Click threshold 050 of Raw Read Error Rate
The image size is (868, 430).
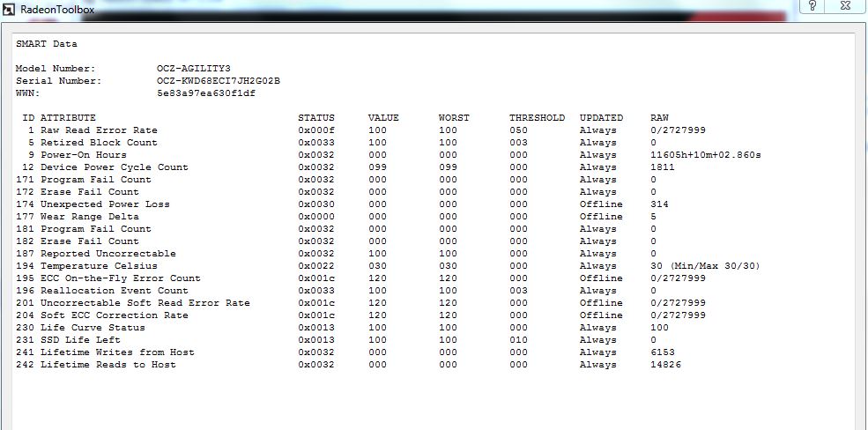[519, 130]
